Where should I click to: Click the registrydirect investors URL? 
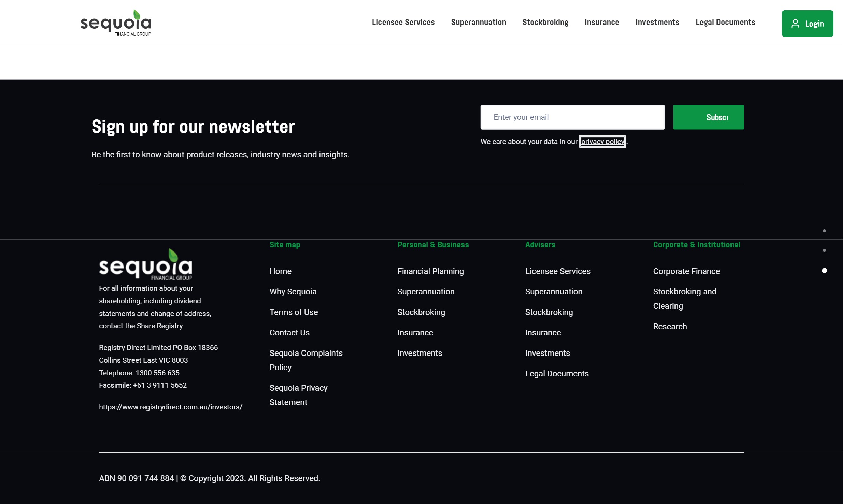tap(170, 407)
